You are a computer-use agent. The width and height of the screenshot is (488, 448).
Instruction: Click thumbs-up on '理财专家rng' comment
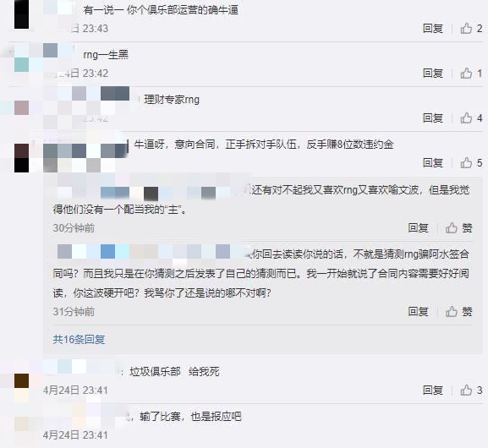(471, 117)
